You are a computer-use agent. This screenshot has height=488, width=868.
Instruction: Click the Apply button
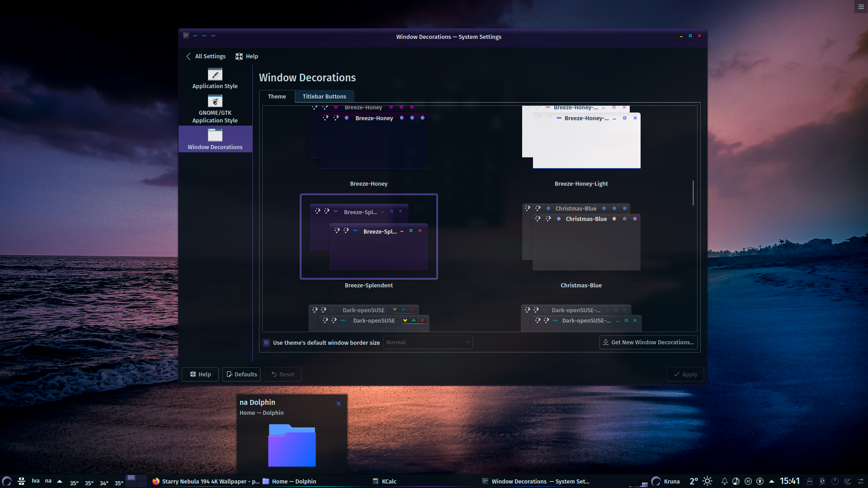pos(685,374)
